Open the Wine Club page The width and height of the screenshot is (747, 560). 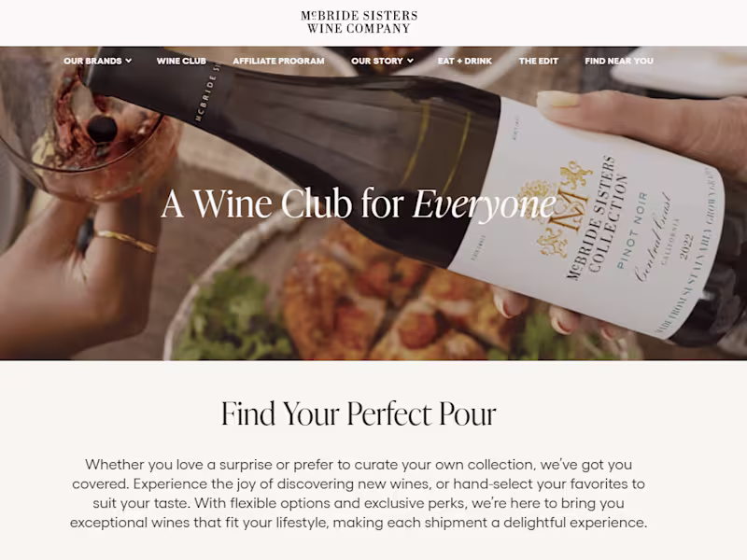pos(181,61)
